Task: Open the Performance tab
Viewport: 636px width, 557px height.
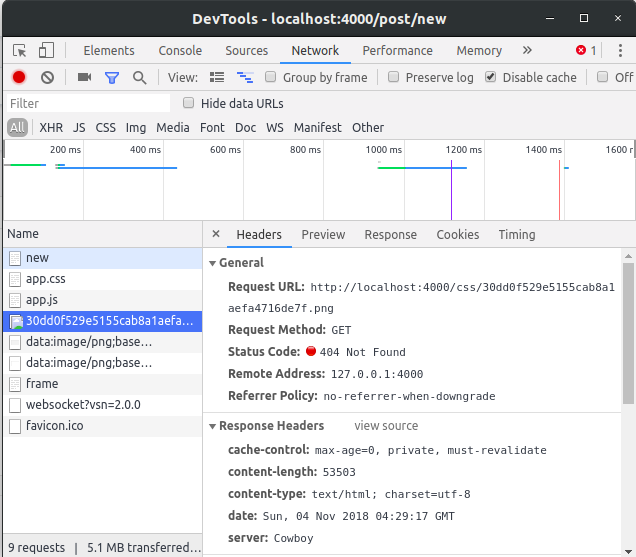Action: pos(398,50)
